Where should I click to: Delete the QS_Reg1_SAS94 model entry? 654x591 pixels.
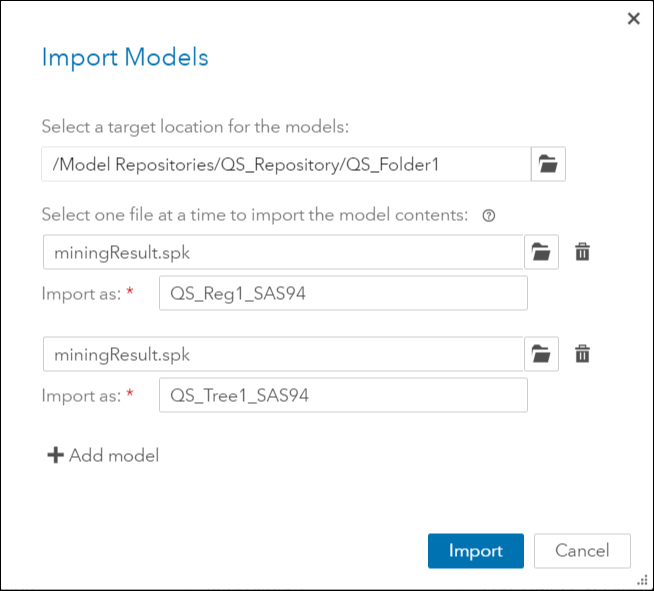(x=583, y=253)
